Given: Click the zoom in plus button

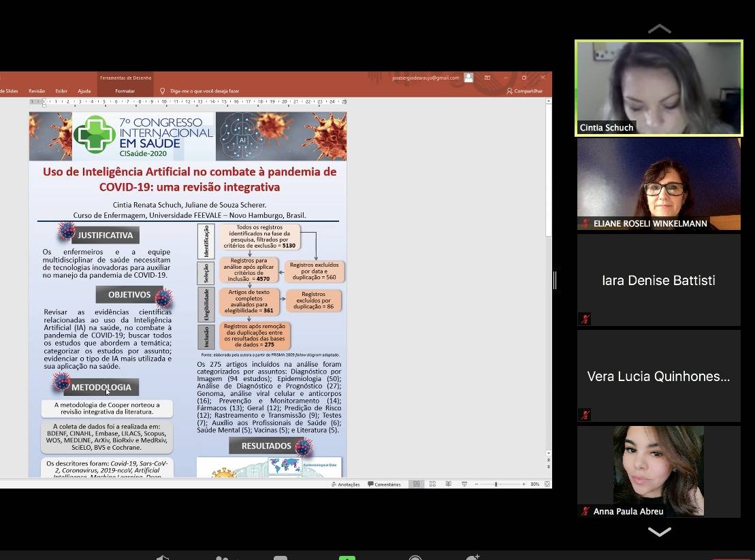Looking at the screenshot, I should tap(524, 484).
